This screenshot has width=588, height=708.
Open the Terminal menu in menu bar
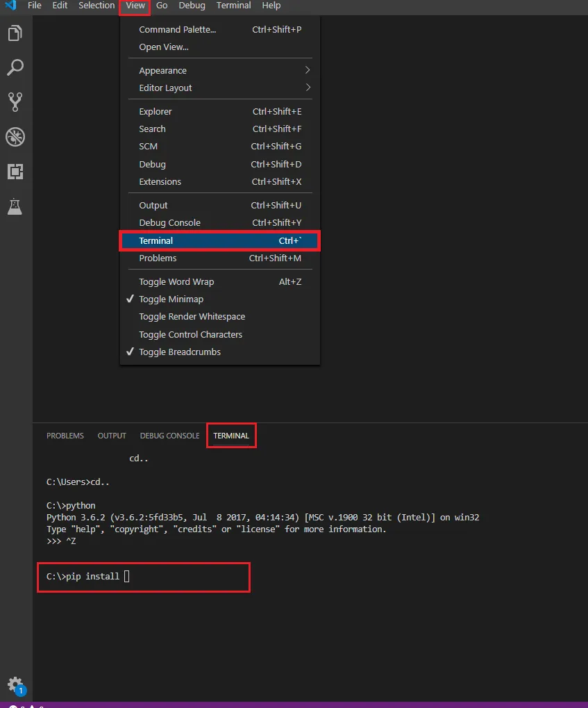coord(233,6)
